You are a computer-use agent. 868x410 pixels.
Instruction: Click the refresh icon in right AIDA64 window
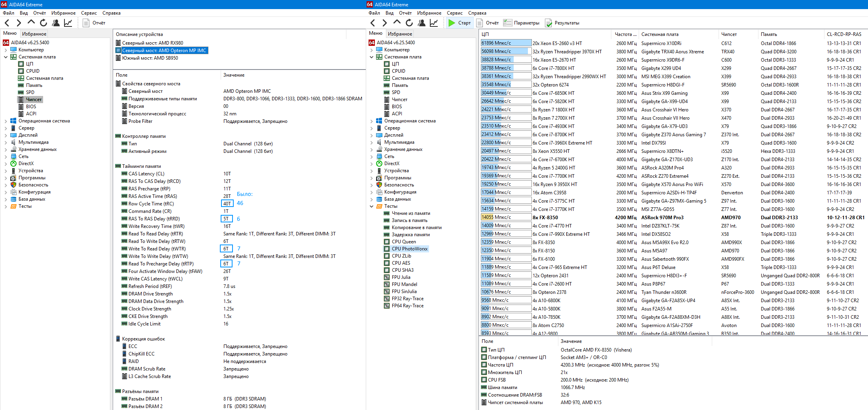coord(409,23)
